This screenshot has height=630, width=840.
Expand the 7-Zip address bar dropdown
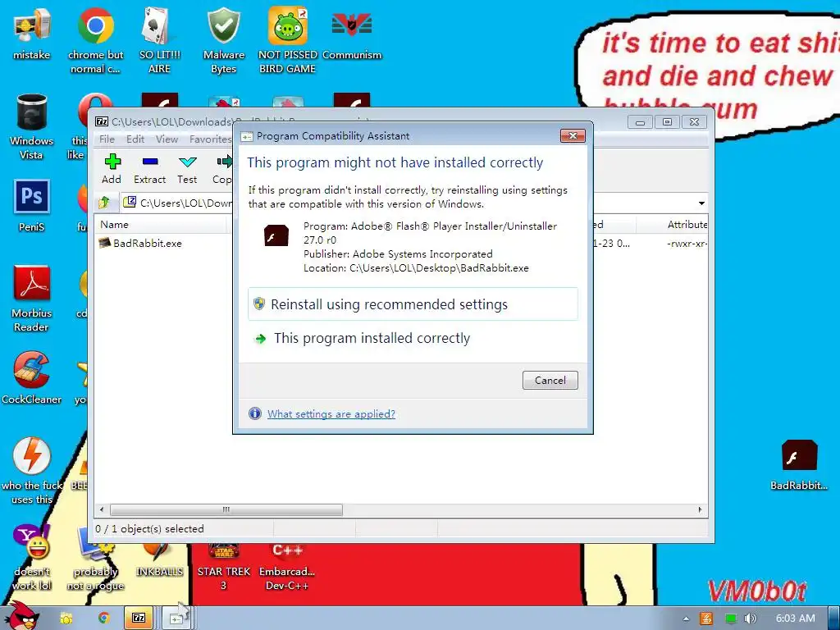point(701,203)
